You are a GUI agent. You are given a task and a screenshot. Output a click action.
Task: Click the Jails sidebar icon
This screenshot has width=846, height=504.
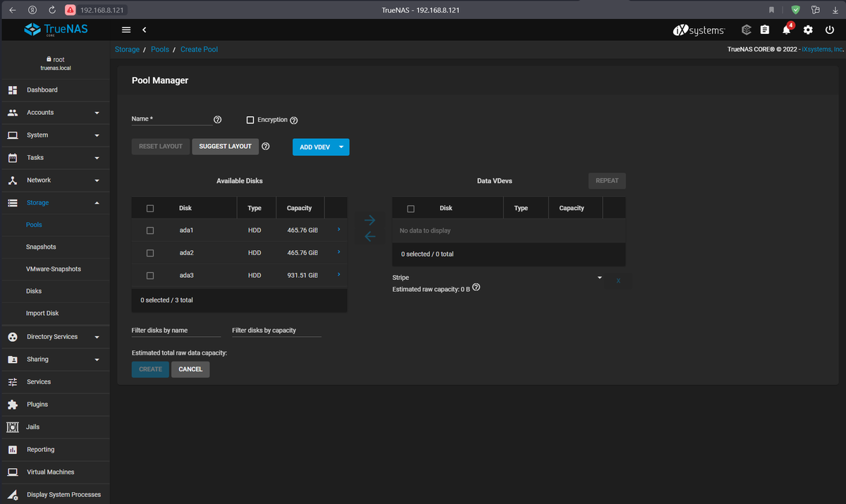(x=12, y=426)
